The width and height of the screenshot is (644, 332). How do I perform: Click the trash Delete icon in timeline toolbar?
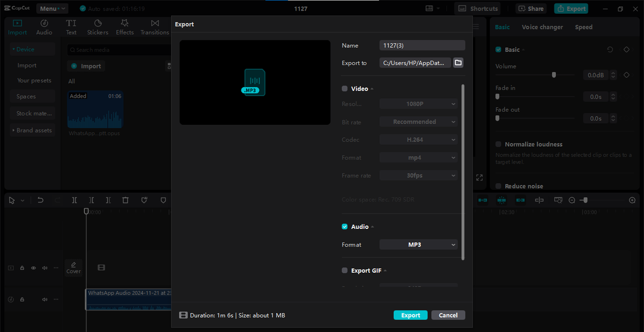coord(126,200)
